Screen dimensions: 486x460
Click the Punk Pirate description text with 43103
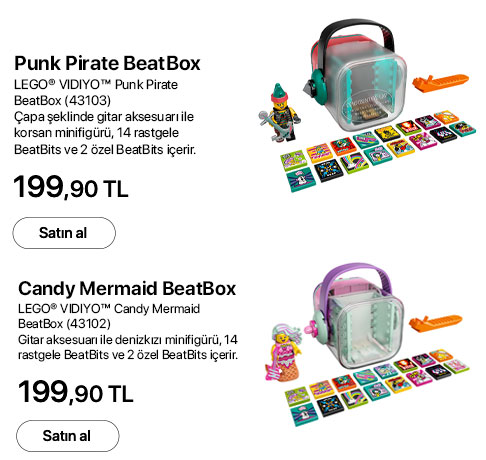105,117
